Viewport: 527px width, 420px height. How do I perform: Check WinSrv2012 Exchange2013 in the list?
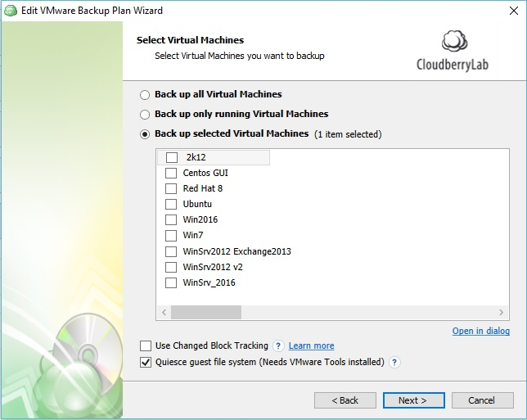[171, 251]
